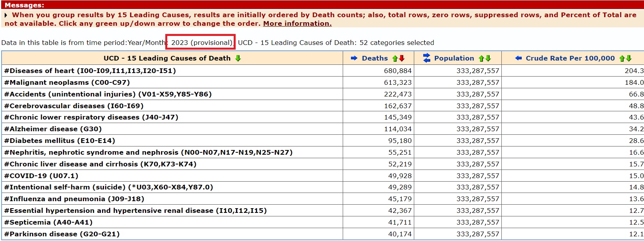644x241 pixels.
Task: Click Crude Rate Per 100,000 header label
Action: click(x=570, y=58)
